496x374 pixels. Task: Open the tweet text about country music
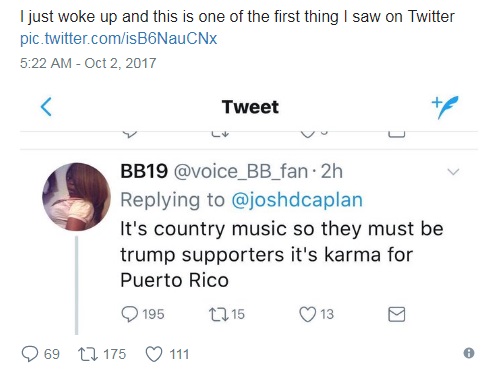[x=282, y=254]
